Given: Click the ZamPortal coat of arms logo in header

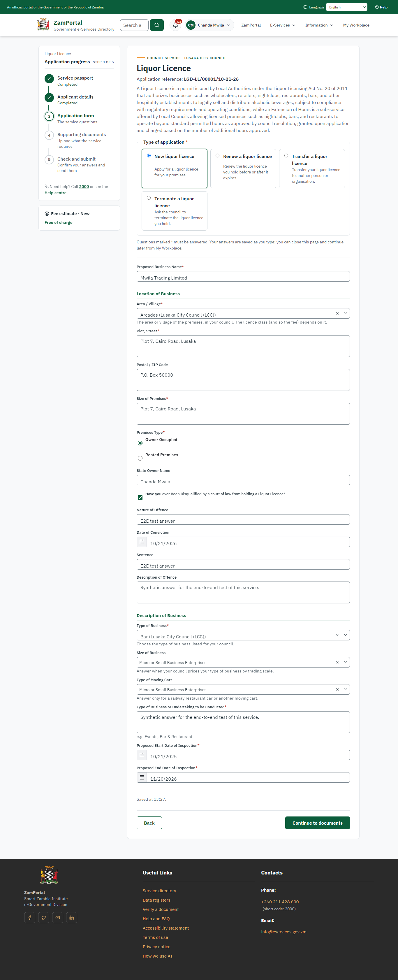Looking at the screenshot, I should (x=43, y=25).
